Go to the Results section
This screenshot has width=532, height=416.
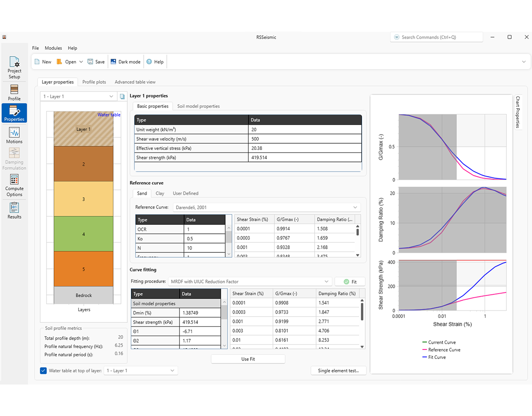pos(14,210)
